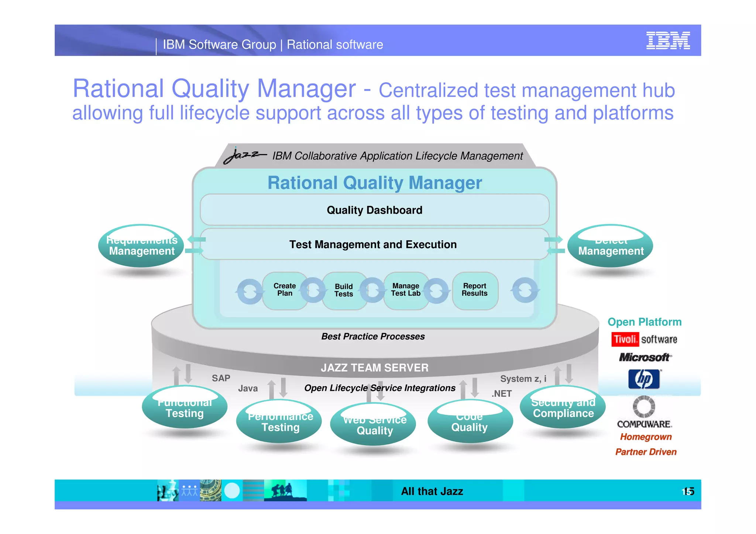Select the Requirements Management bubble

[141, 247]
